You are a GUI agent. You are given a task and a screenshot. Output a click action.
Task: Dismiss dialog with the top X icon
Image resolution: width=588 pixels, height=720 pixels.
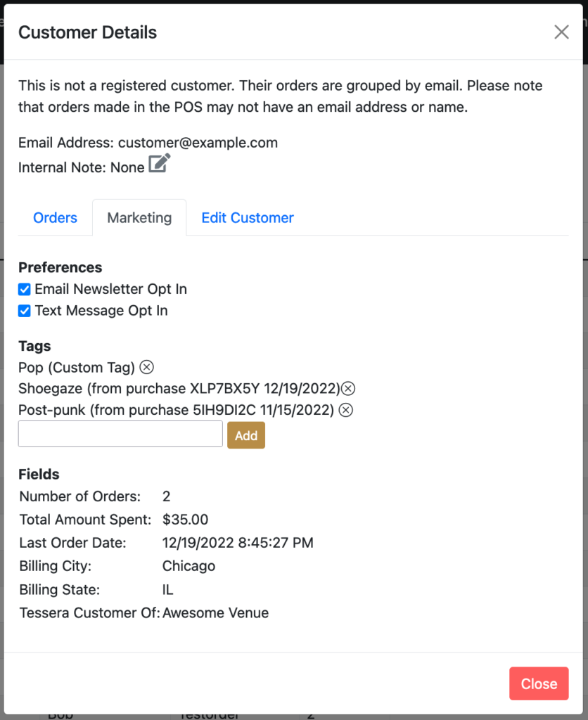561,32
